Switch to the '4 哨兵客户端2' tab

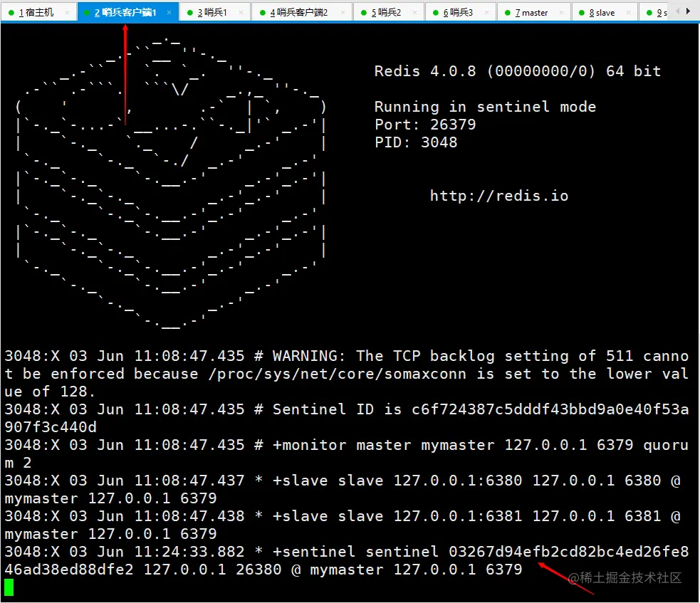click(301, 13)
